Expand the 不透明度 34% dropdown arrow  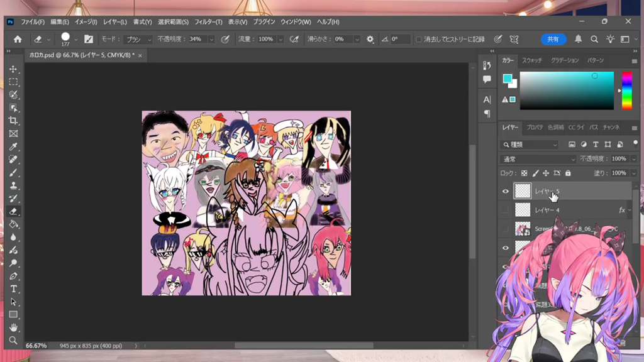(x=211, y=39)
